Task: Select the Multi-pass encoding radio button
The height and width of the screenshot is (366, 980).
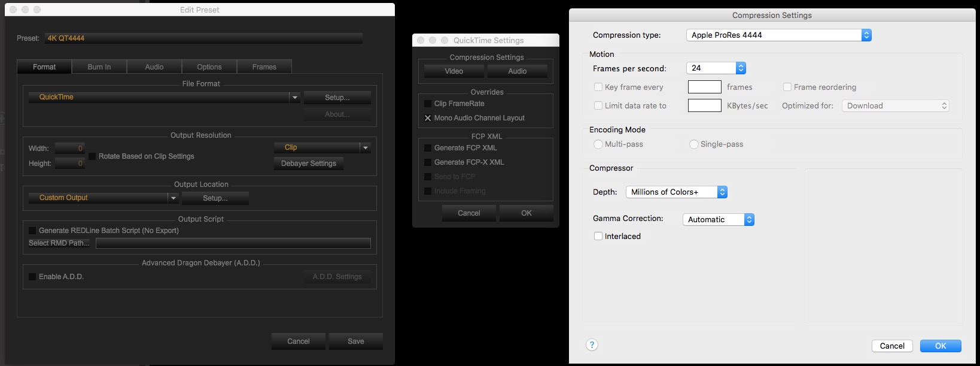Action: pyautogui.click(x=598, y=144)
